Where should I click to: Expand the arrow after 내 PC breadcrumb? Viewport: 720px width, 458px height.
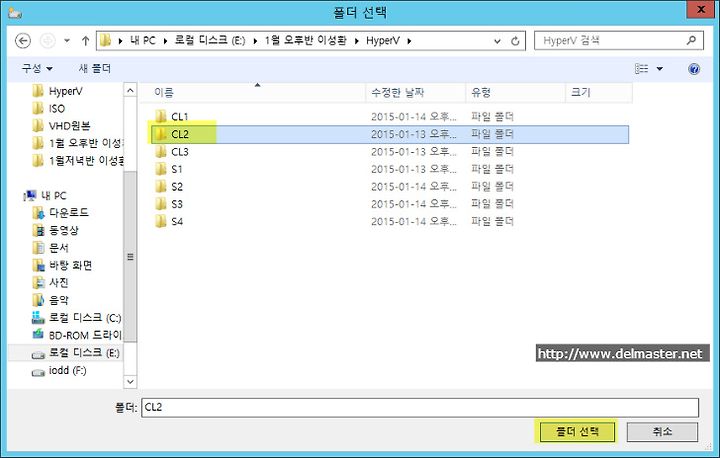165,41
